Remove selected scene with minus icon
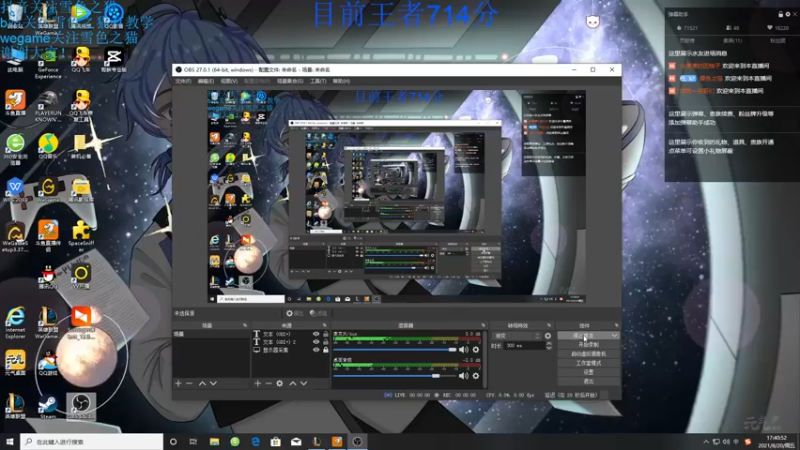The image size is (800, 450). pos(189,383)
